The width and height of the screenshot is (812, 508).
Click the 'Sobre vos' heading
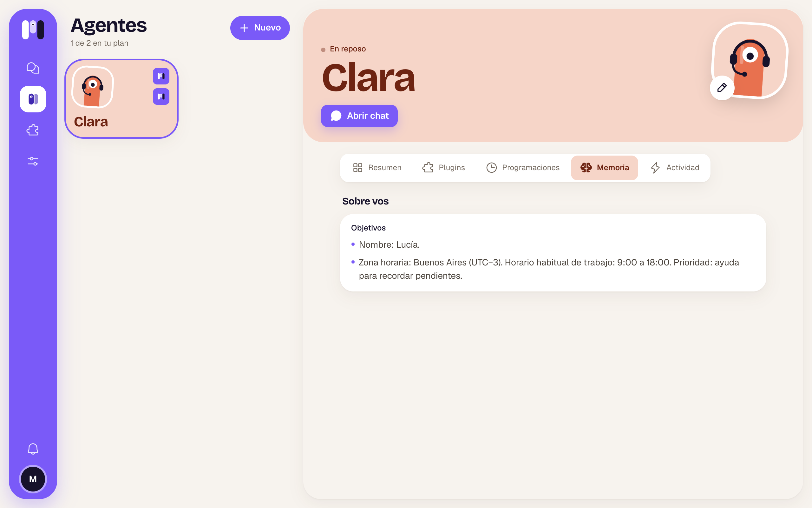365,201
